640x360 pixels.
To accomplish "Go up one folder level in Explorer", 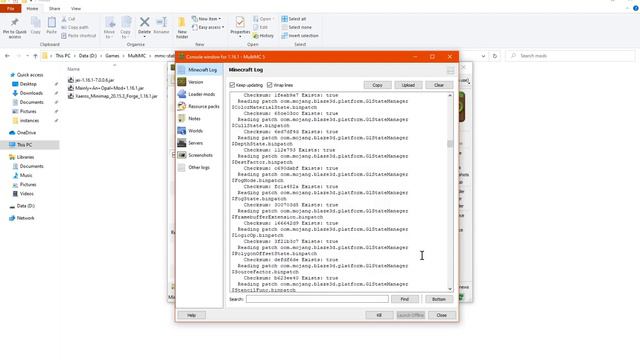I will click(36, 56).
